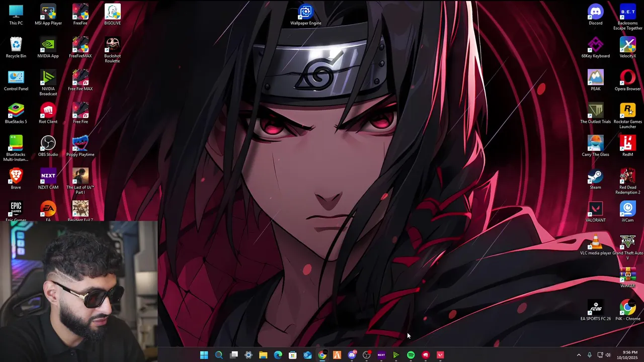This screenshot has width=644, height=362.
Task: Launch iVCam desktop icon
Action: 628,212
